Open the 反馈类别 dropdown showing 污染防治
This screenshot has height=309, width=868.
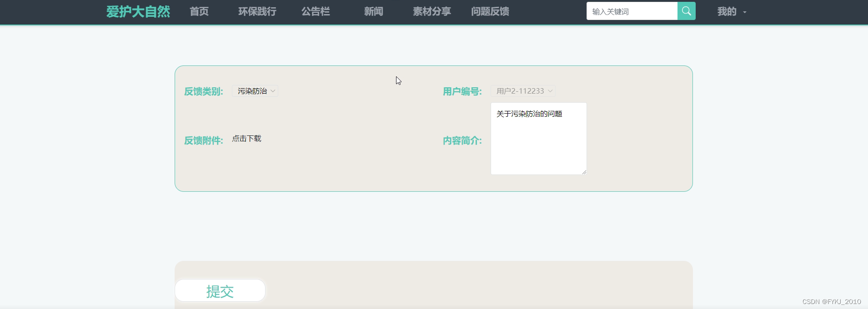coord(255,91)
